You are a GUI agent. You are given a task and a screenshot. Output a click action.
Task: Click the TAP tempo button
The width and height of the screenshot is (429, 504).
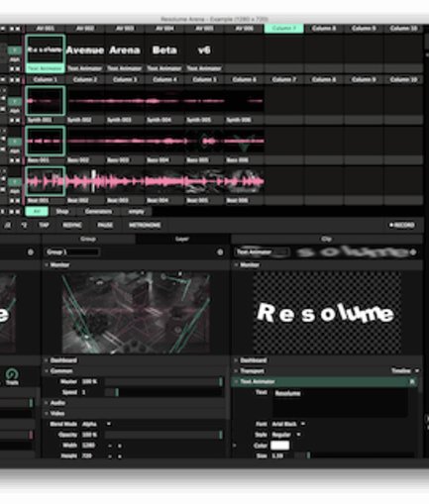(x=44, y=225)
